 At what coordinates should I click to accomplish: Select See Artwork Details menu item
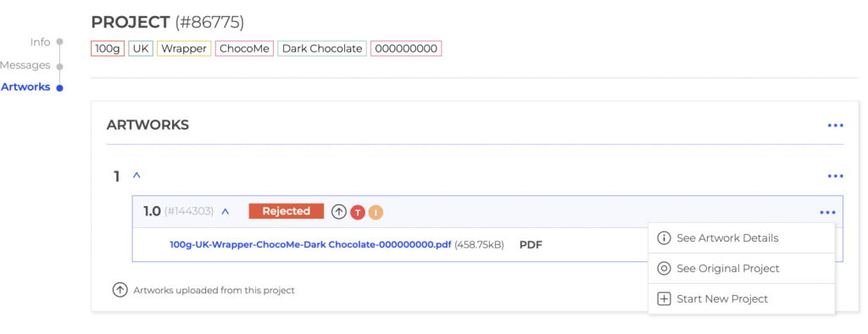pos(741,238)
